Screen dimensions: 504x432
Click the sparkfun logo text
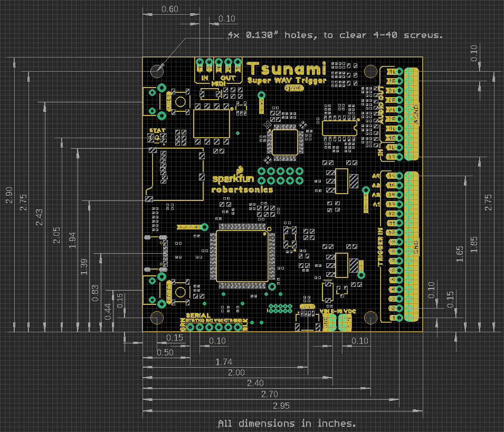(x=233, y=178)
